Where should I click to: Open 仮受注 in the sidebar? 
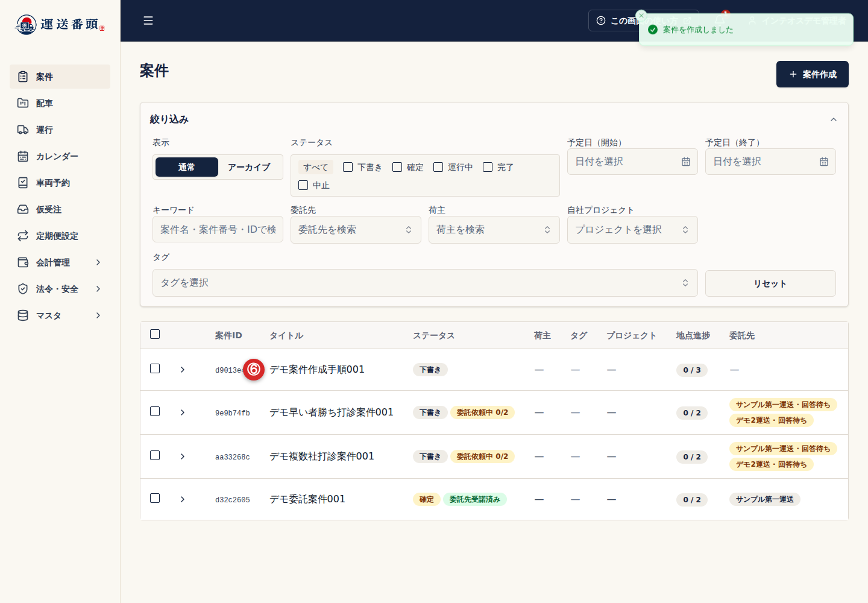click(x=60, y=209)
